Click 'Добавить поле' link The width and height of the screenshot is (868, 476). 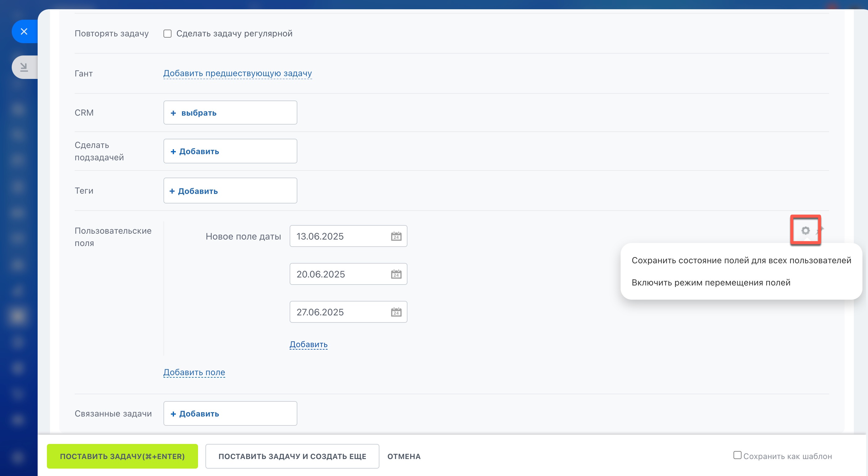194,372
